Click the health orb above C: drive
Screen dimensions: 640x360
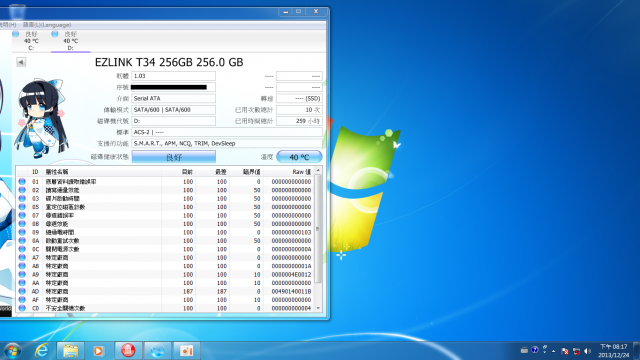tap(16, 34)
